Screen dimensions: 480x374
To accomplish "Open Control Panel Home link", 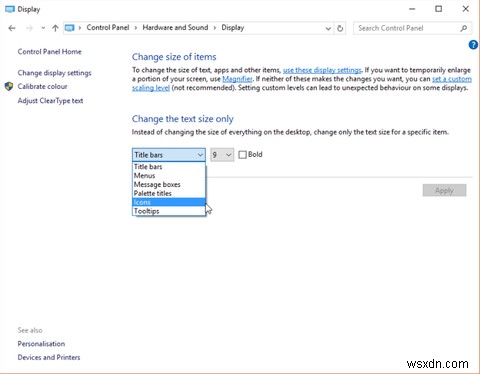I will tap(49, 52).
